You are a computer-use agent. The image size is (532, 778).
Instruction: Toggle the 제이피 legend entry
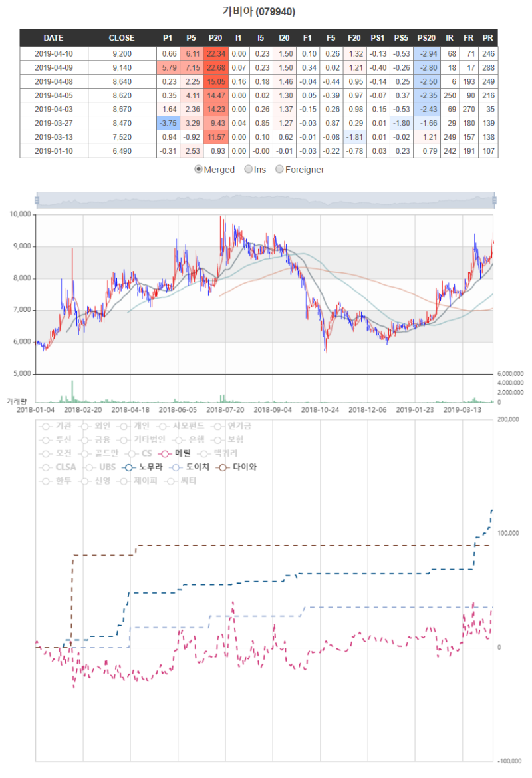pyautogui.click(x=138, y=481)
